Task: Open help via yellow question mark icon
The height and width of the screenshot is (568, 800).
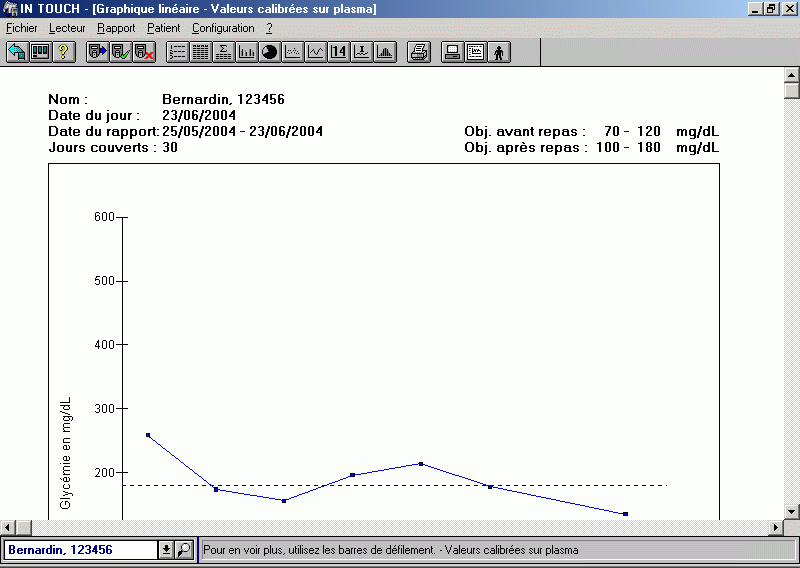Action: tap(64, 52)
